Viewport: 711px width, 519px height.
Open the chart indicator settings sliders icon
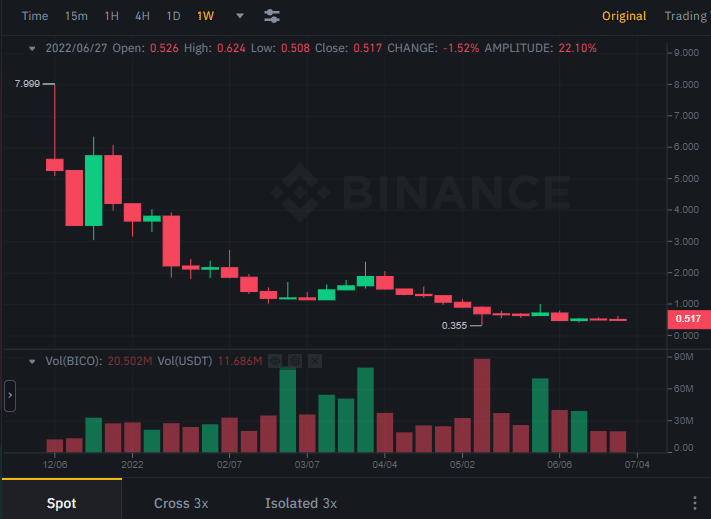[272, 16]
